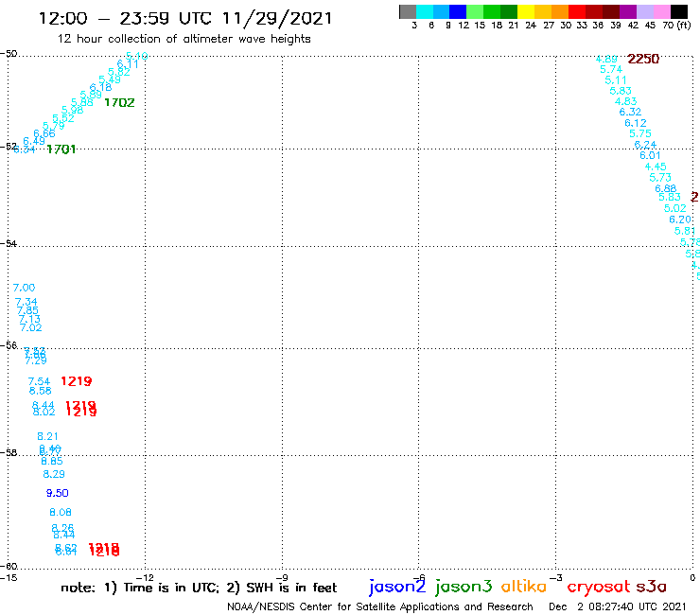Viewport: 700px width, 615px height.
Task: Select the orange legend swatch above 30
Action: 560,11
